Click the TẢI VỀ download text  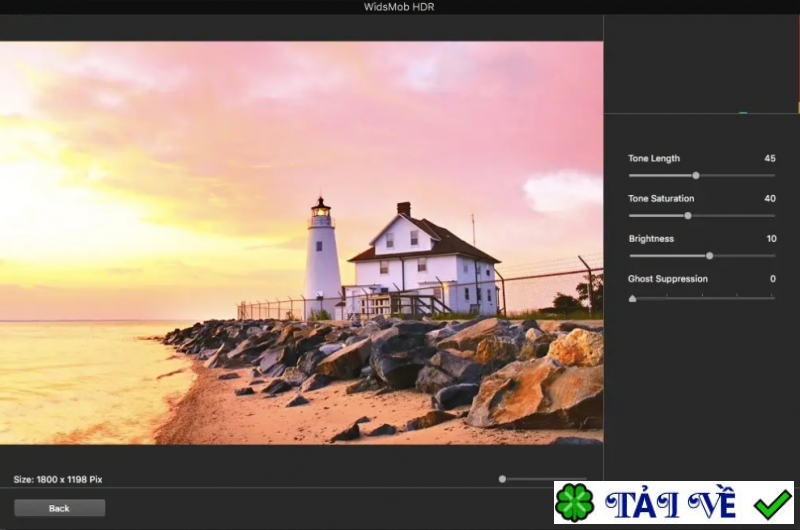670,503
